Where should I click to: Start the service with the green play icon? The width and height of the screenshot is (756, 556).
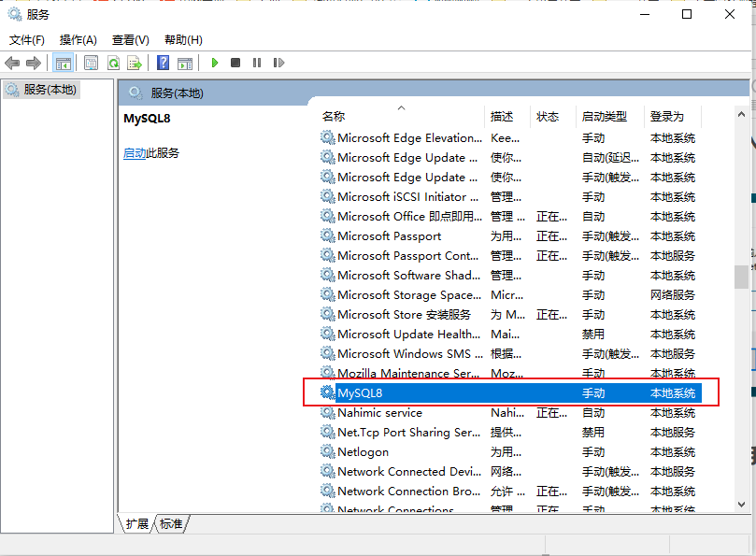215,63
